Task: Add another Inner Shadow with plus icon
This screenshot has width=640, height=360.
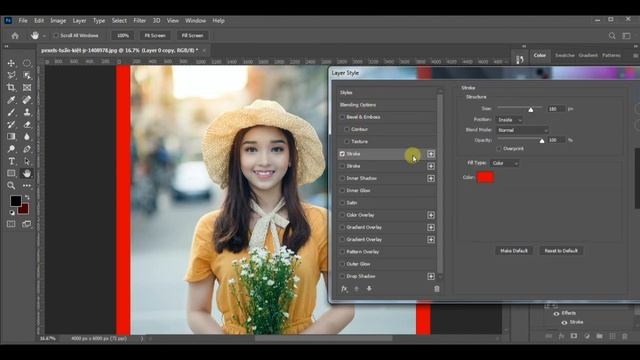Action: point(431,178)
